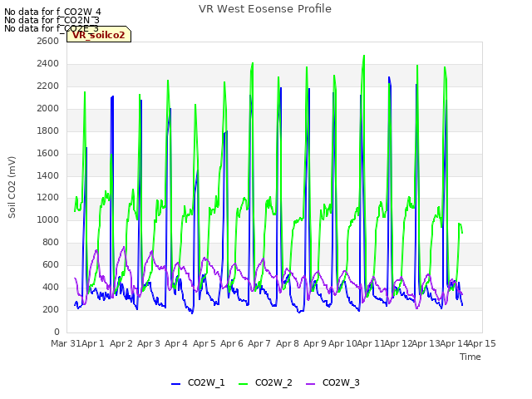Screen dimensions: 532x399
Task: Click the Apr 3 x-axis tick label
Action: click(149, 343)
